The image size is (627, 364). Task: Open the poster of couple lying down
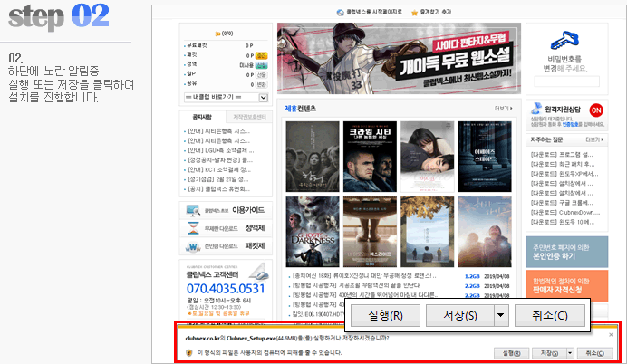(427, 157)
